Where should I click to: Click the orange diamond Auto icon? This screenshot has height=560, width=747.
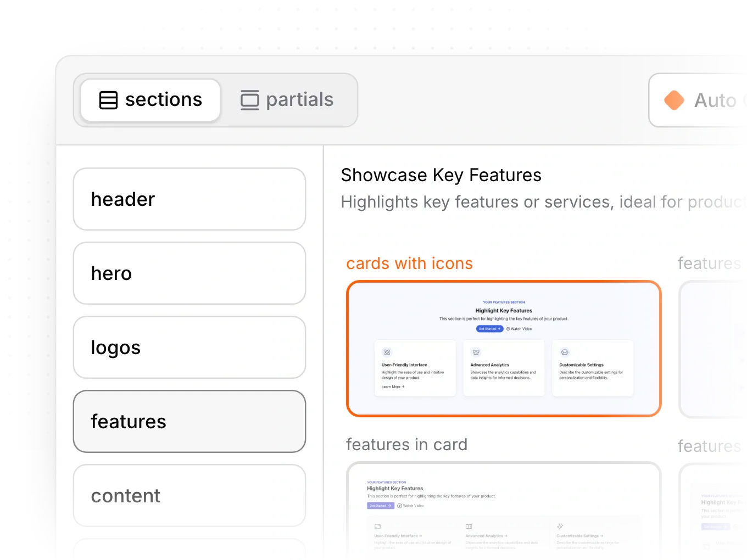coord(674,100)
